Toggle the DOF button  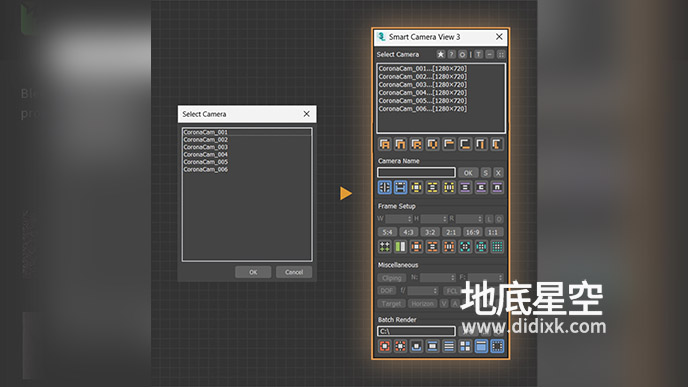(387, 290)
